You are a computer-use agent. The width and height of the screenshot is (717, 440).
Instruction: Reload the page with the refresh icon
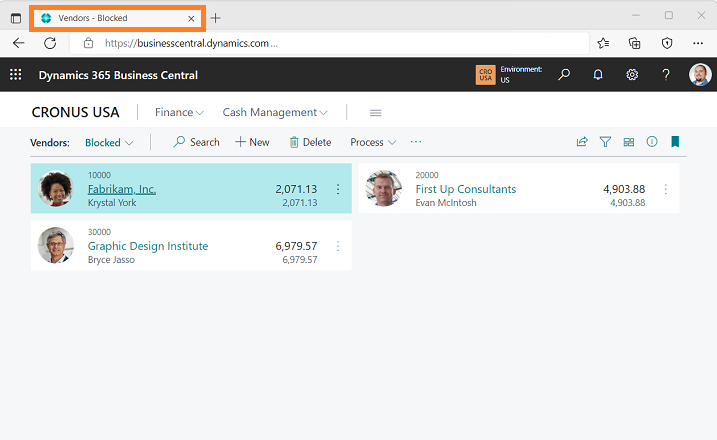pos(50,43)
